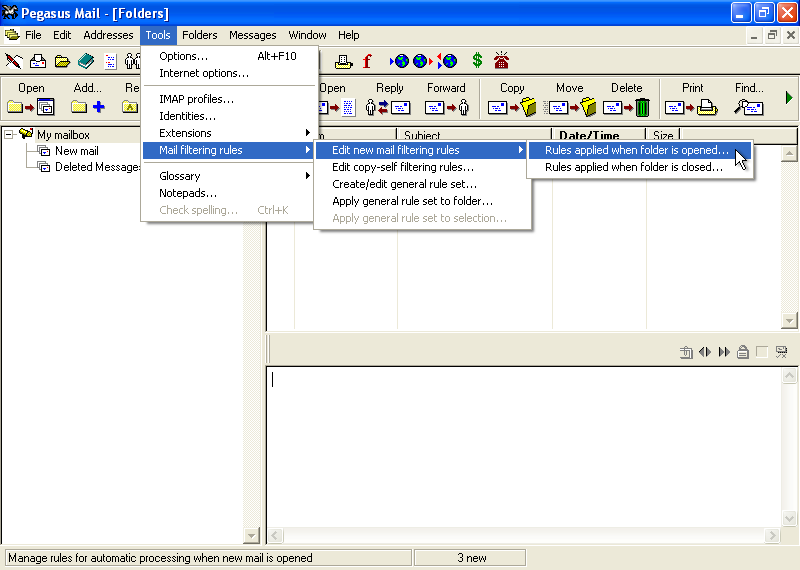Click the send and receive globe icon

coord(447,61)
